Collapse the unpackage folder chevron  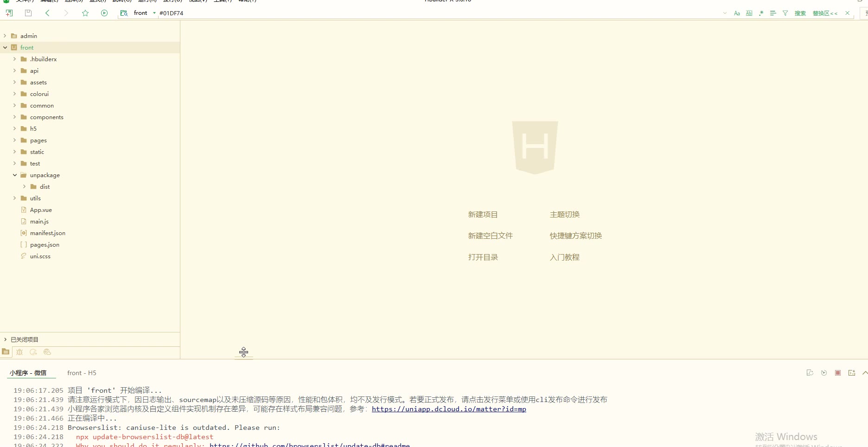(14, 175)
